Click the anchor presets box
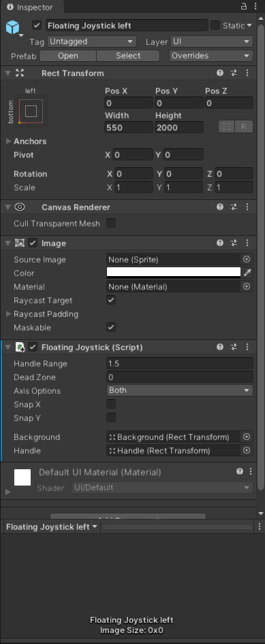The image size is (265, 644). pos(31,111)
